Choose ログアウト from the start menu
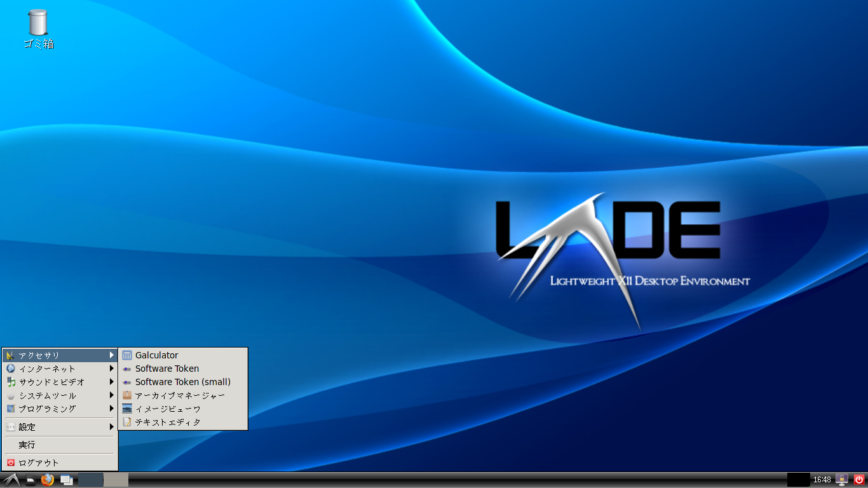868x488 pixels. click(60, 463)
